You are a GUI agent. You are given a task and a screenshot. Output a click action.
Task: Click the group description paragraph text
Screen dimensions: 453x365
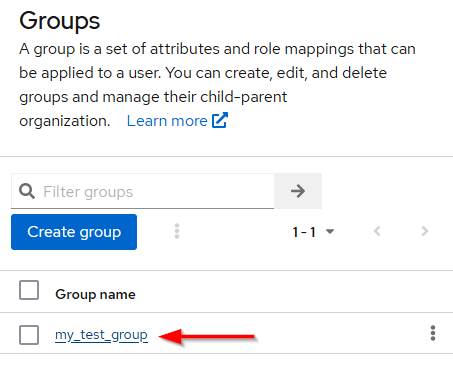[x=217, y=85]
